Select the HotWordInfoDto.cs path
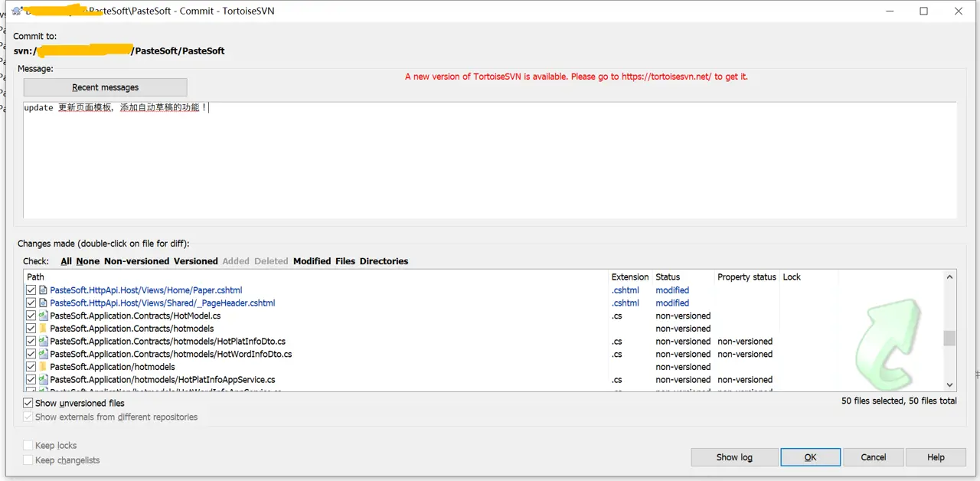Screen dimensions: 980x481 point(171,354)
